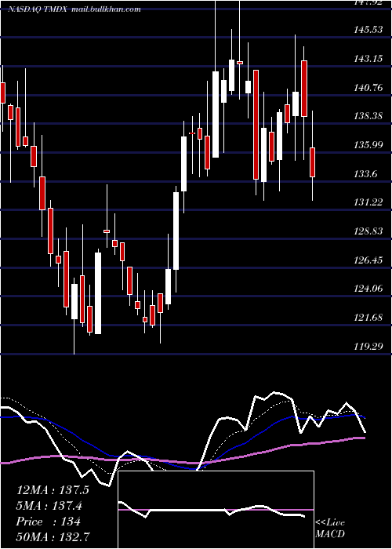Click the 5MA : 137.4 readout

(50, 506)
